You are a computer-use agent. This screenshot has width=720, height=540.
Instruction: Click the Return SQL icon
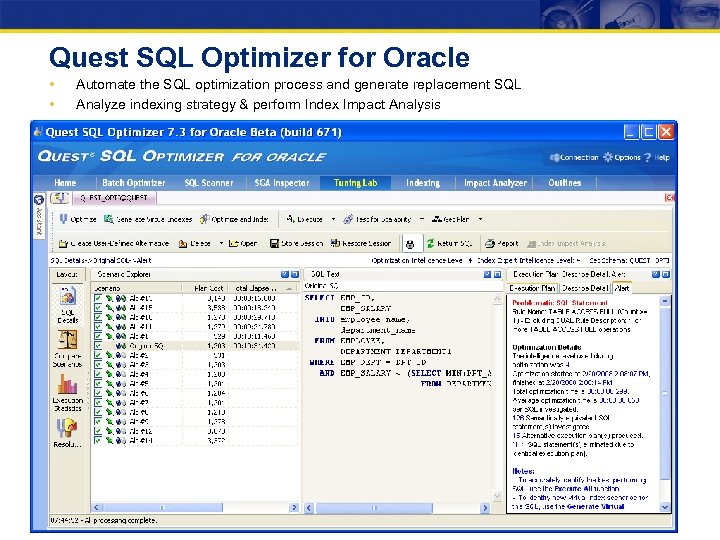click(430, 243)
